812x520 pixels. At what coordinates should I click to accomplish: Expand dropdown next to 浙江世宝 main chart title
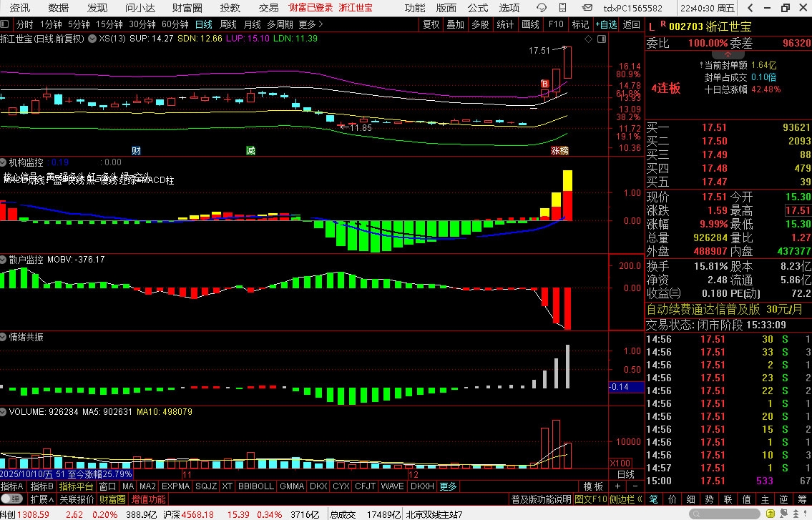coord(92,39)
